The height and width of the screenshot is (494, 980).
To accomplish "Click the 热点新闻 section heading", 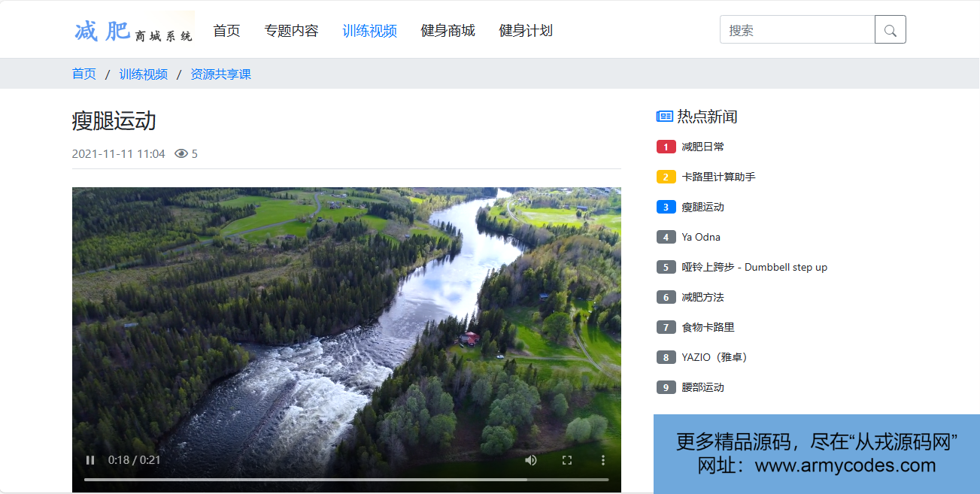I will click(707, 117).
